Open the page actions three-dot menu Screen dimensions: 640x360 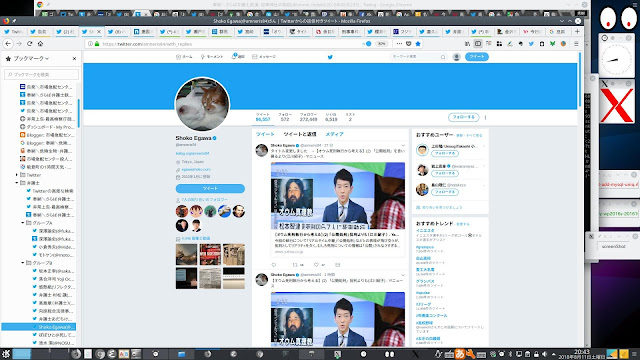tap(399, 44)
